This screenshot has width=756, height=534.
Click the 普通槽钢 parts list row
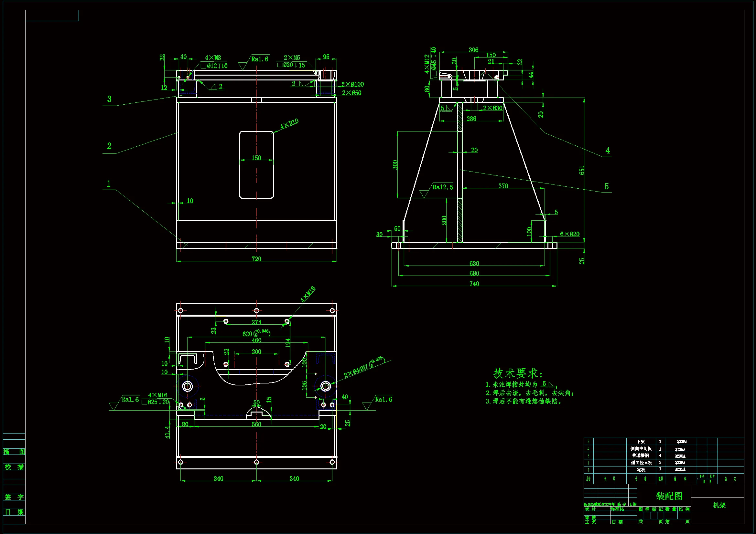(640, 456)
